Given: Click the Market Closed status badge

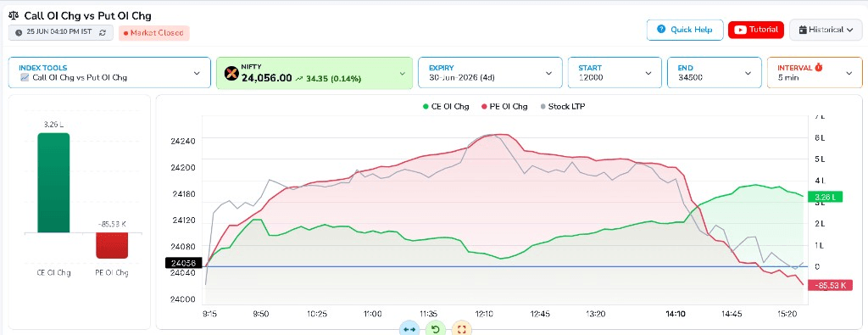Looking at the screenshot, I should tap(154, 33).
